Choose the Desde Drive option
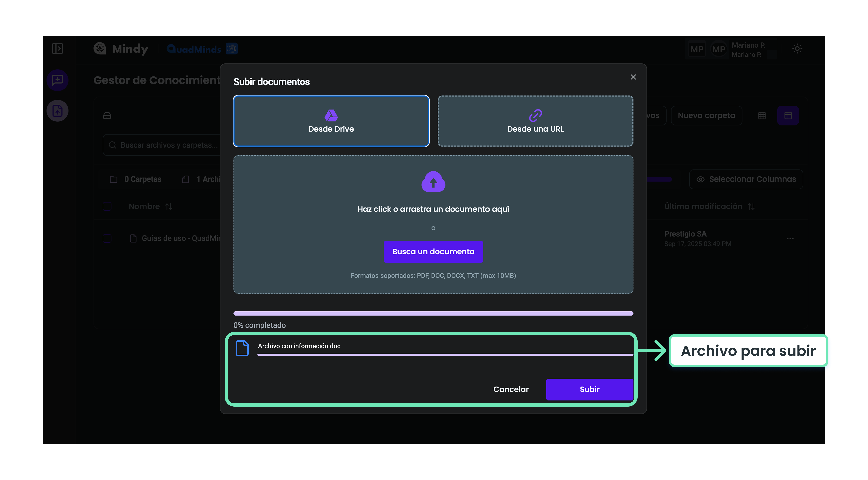This screenshot has width=868, height=480. tap(331, 121)
